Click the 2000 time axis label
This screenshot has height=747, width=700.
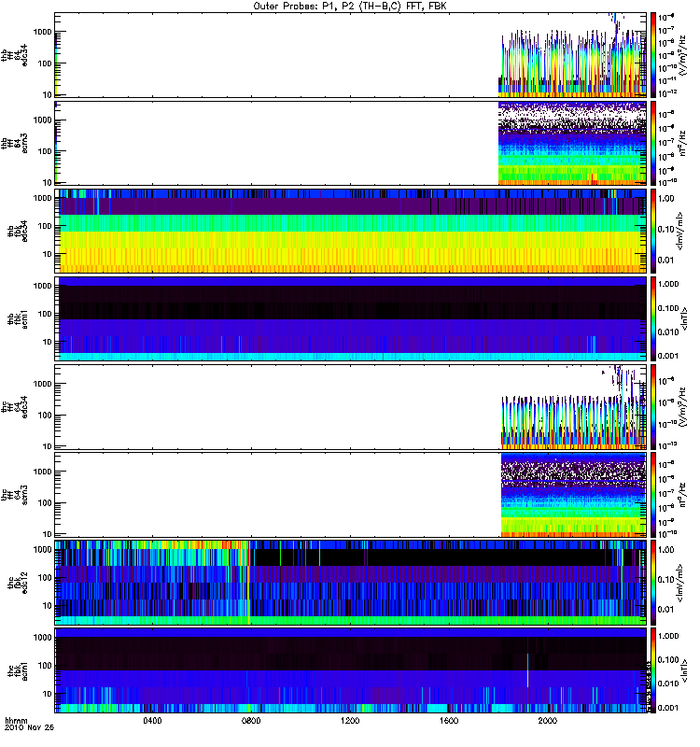point(548,721)
